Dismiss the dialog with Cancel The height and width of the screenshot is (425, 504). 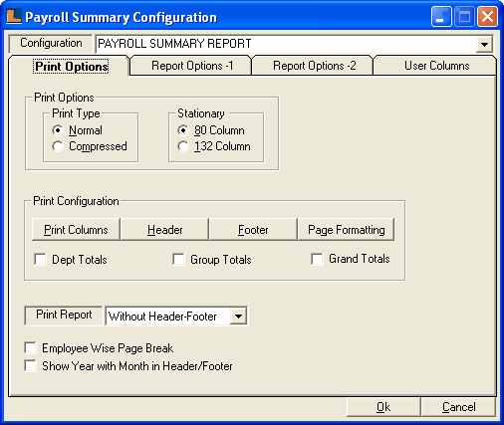coord(458,407)
